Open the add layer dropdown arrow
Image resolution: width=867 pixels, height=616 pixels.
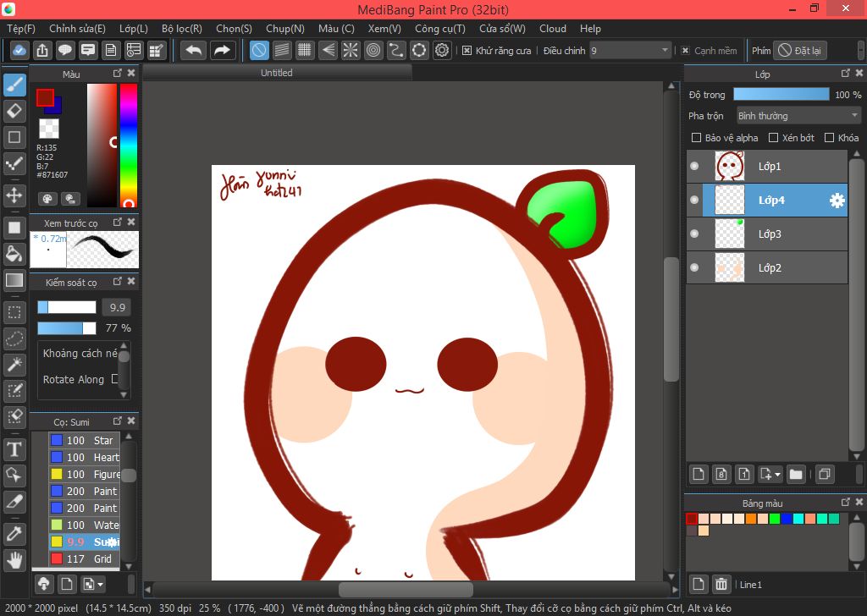tap(777, 475)
